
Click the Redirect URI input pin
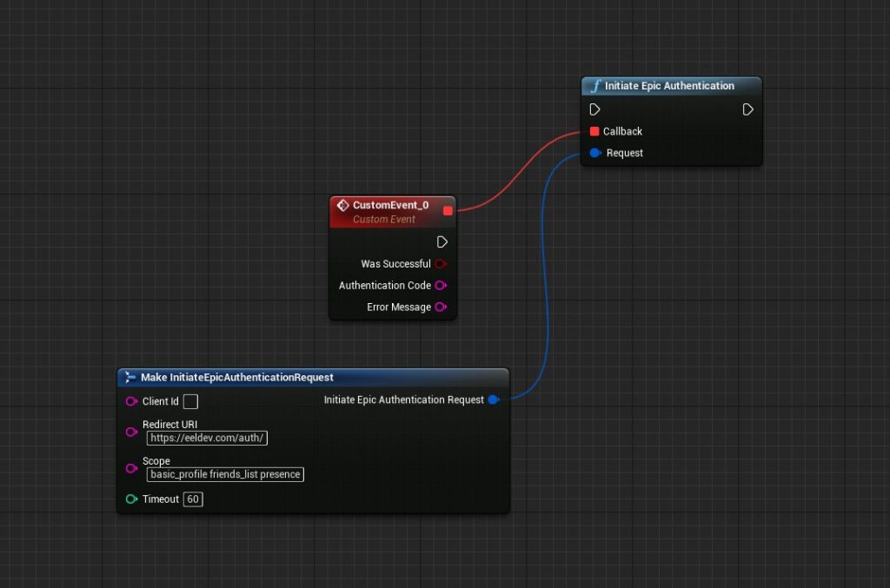132,432
